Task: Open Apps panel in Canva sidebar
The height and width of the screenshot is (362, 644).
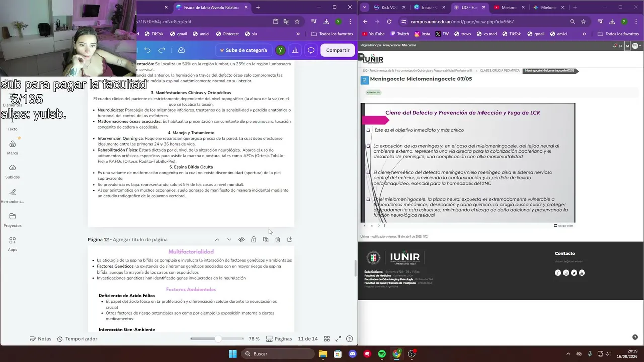Action: [x=12, y=244]
